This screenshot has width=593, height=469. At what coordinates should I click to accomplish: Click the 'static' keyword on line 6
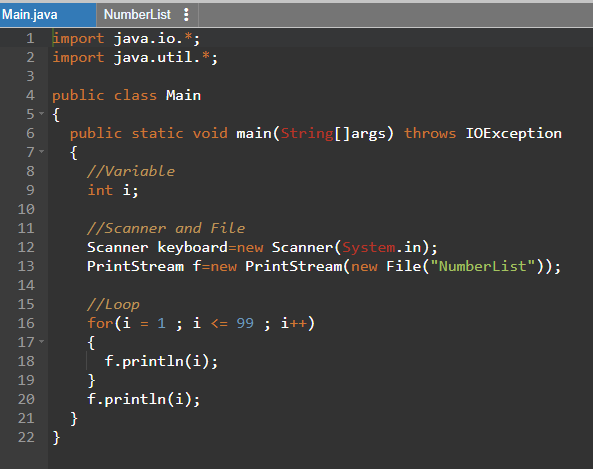pos(157,134)
